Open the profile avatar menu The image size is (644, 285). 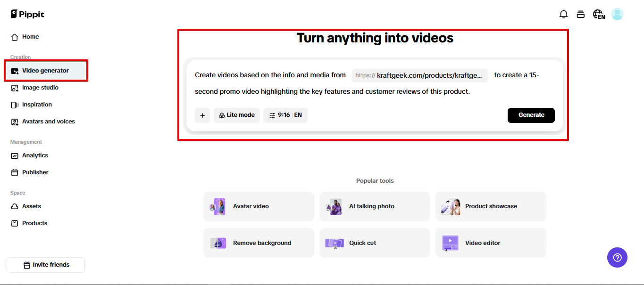617,14
